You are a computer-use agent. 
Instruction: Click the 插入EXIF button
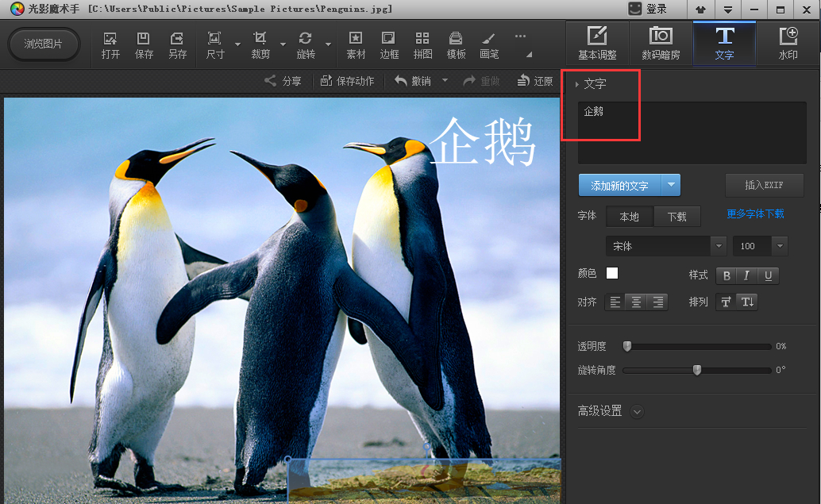(x=764, y=185)
